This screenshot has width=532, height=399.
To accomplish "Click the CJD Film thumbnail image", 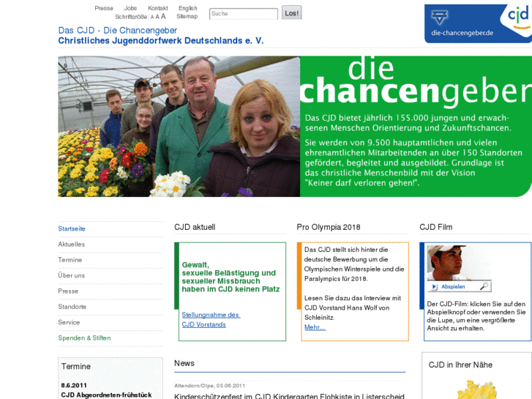I will pyautogui.click(x=459, y=263).
